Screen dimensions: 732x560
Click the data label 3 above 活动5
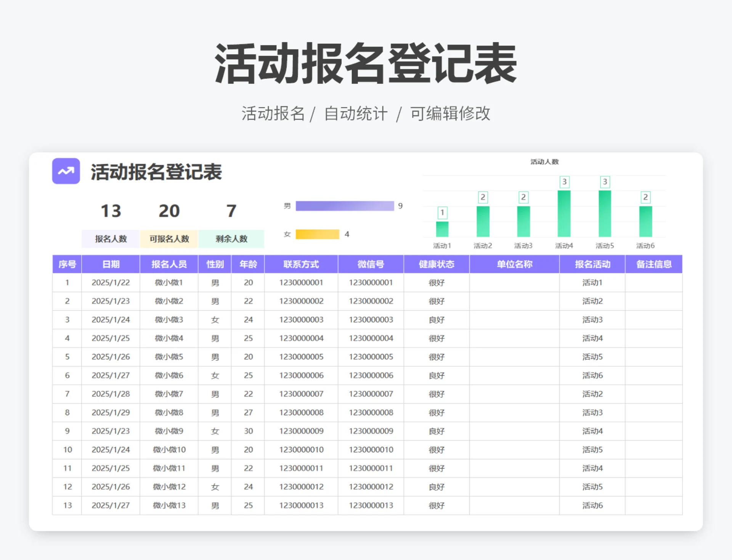point(605,182)
